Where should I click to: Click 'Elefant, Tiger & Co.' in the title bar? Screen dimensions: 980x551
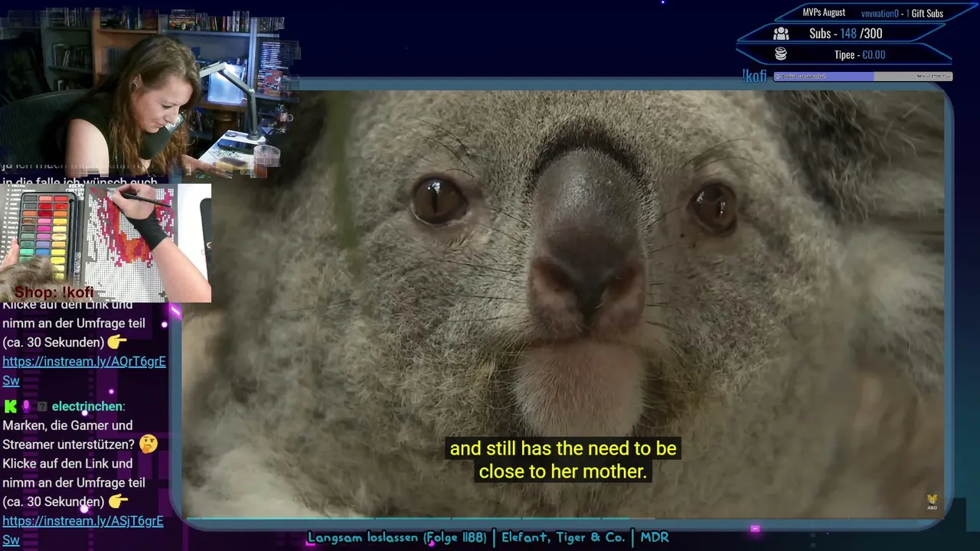(x=563, y=537)
